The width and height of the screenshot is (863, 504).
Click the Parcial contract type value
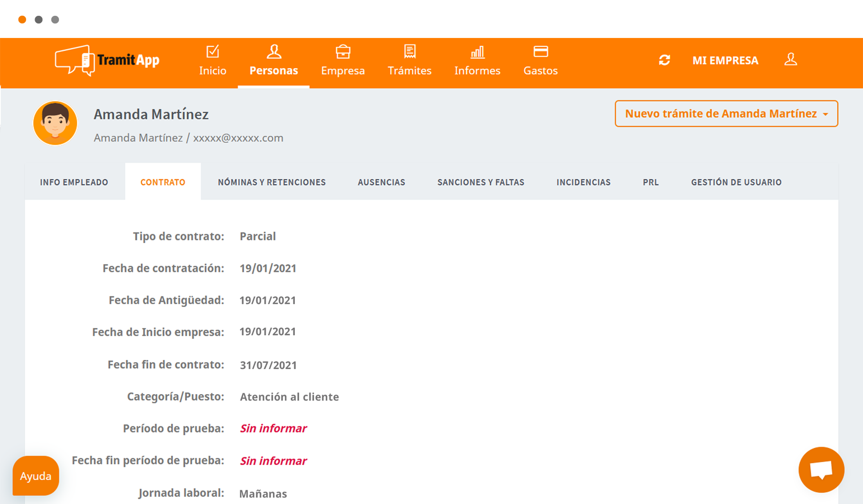tap(258, 236)
